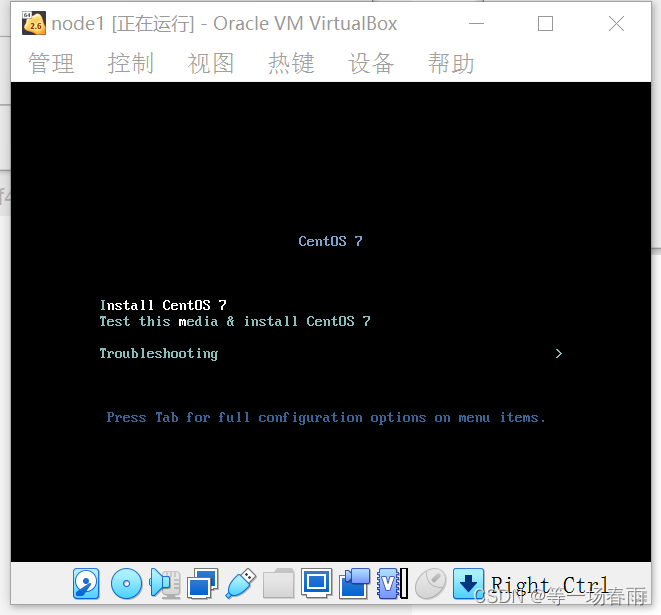The image size is (661, 615).
Task: Open the 视图 menu
Action: (x=211, y=63)
